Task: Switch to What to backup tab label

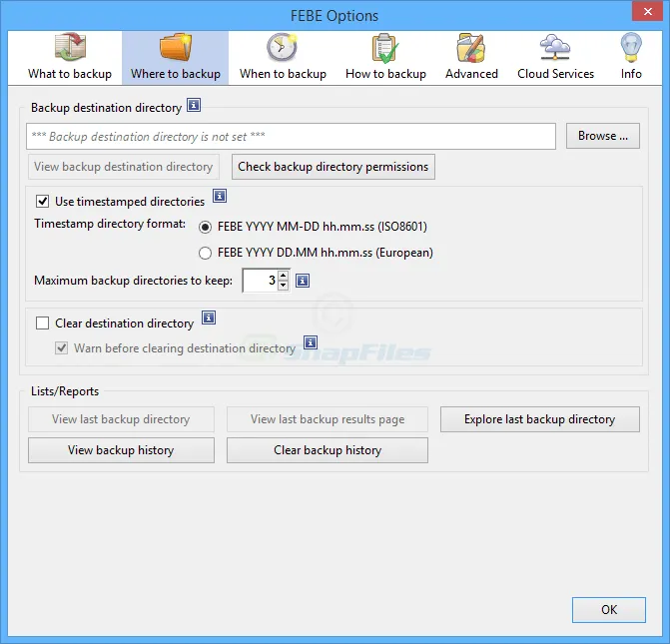Action: click(70, 74)
